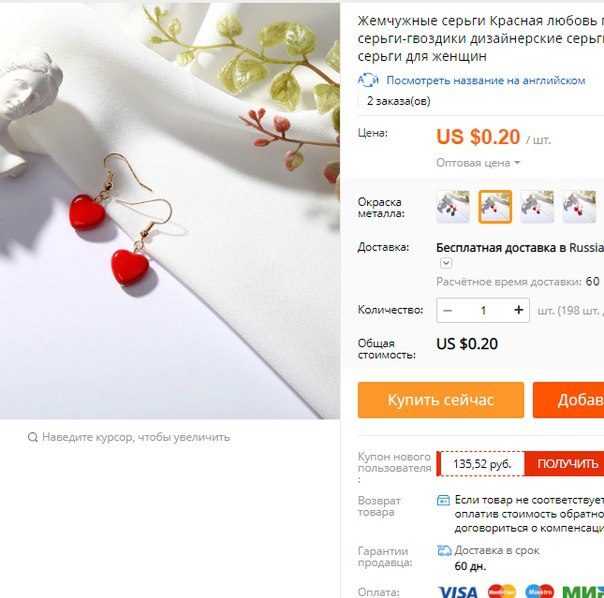This screenshot has height=598, width=604.
Task: Decrease quantity with the minus button
Action: 448,310
